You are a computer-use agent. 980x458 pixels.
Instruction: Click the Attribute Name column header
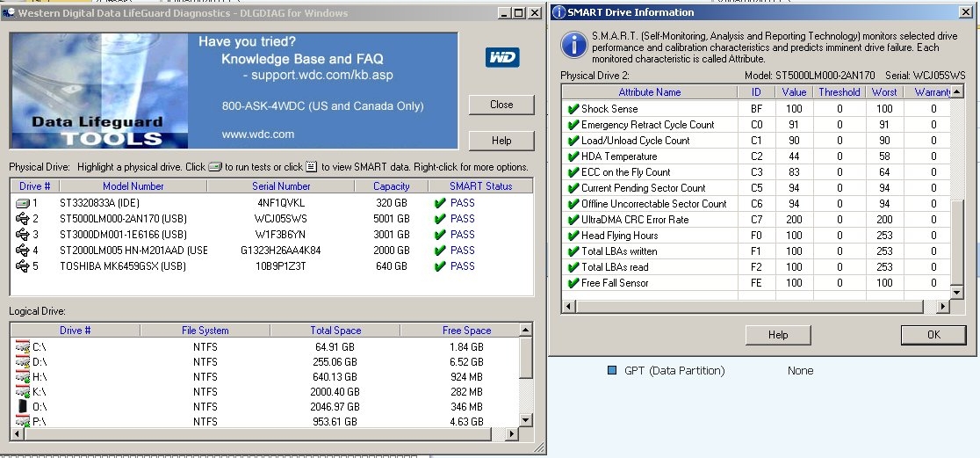point(649,92)
